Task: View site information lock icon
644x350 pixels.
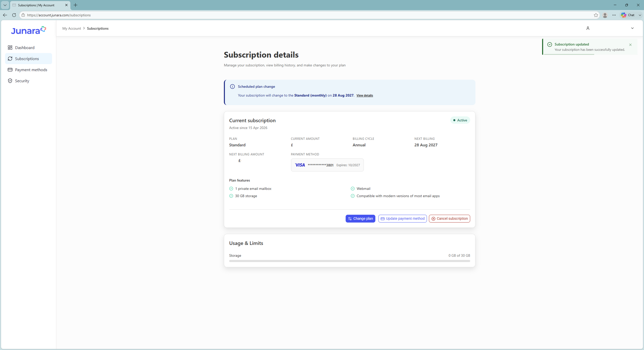Action: [x=23, y=15]
